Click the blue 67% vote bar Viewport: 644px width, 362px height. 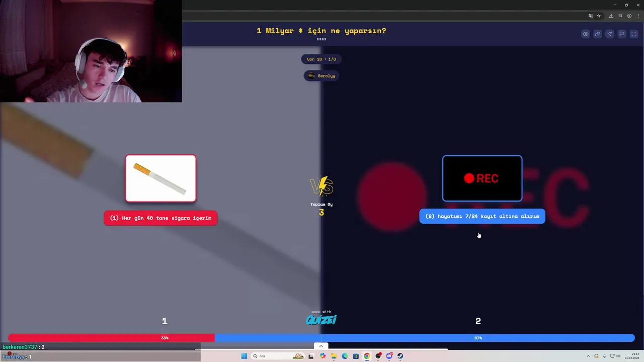[x=425, y=338]
